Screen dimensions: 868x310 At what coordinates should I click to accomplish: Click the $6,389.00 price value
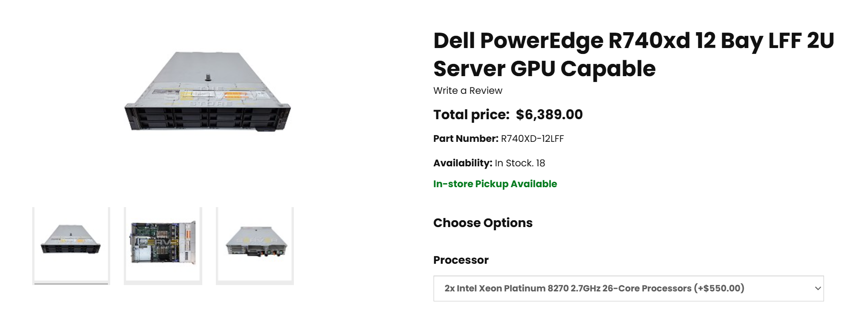coord(549,115)
